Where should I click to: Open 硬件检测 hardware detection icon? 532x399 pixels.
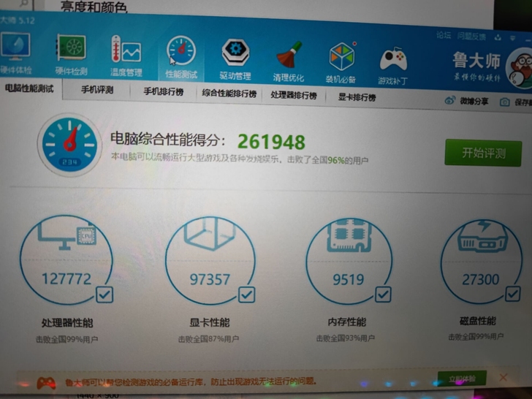click(x=71, y=49)
